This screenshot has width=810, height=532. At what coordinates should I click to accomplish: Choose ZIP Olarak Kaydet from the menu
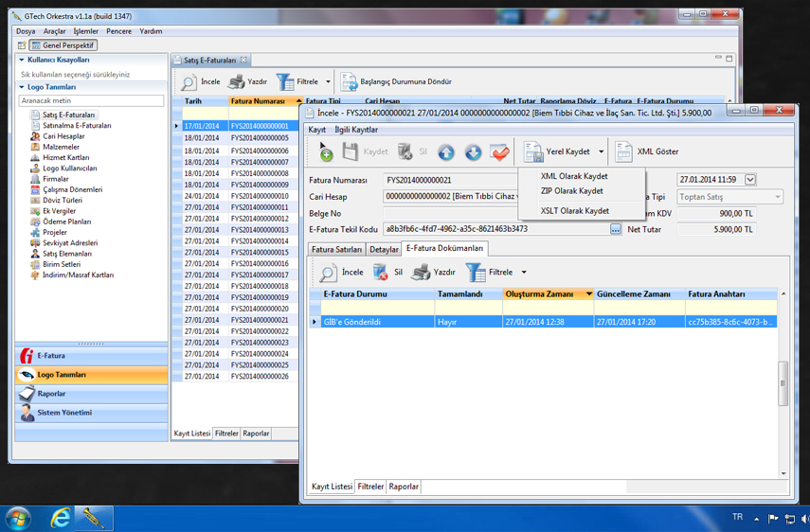pyautogui.click(x=571, y=191)
